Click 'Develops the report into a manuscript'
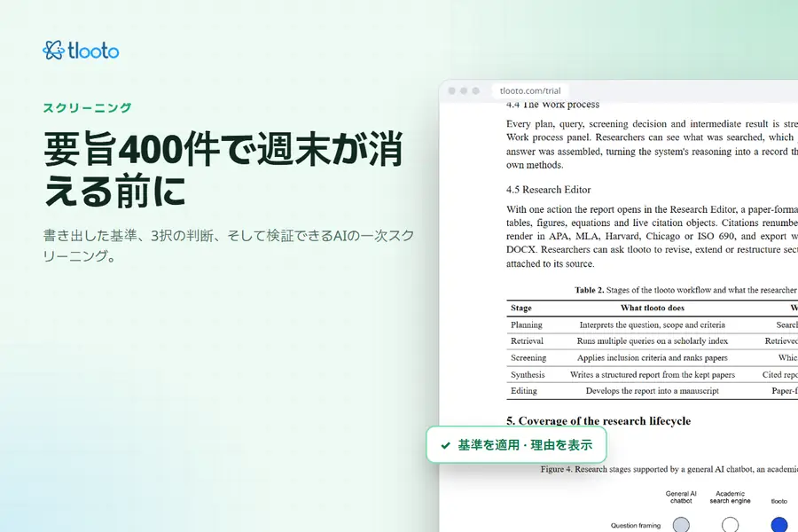 tap(653, 391)
